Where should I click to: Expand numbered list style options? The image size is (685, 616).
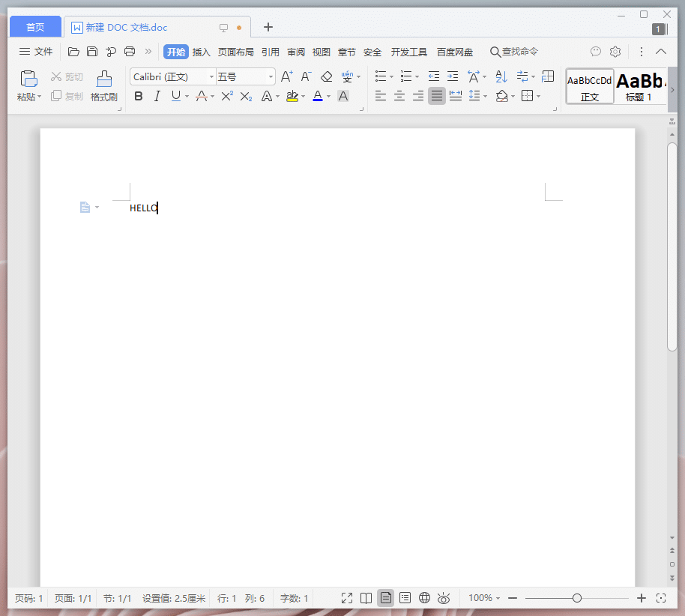coord(417,77)
